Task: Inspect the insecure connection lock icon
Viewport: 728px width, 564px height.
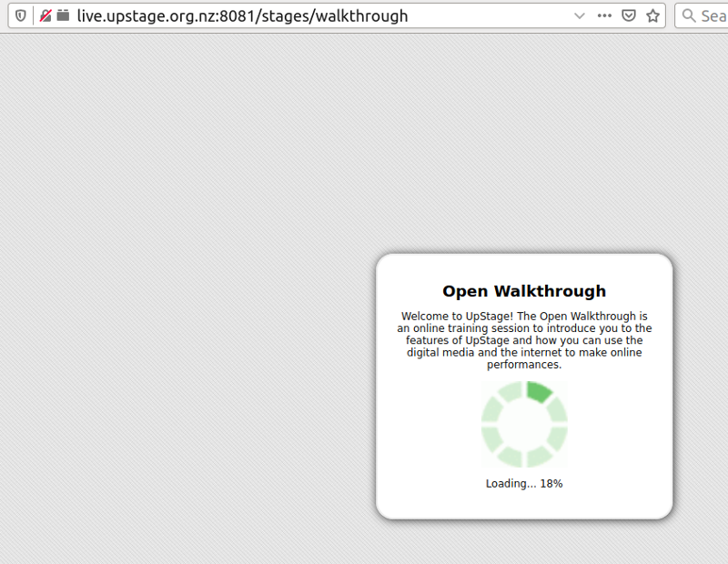Action: click(x=45, y=15)
